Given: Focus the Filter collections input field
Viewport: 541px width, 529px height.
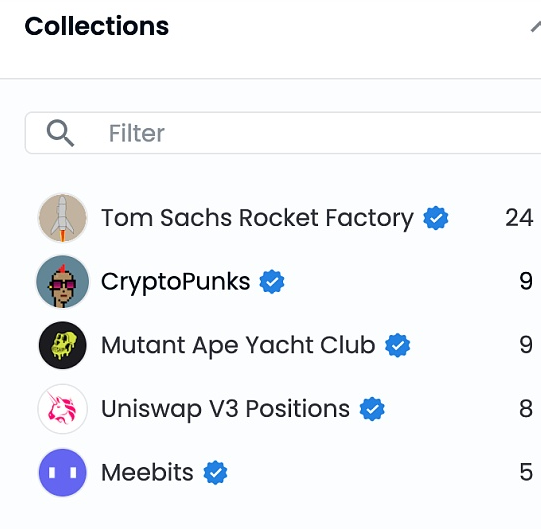Looking at the screenshot, I should tap(283, 133).
